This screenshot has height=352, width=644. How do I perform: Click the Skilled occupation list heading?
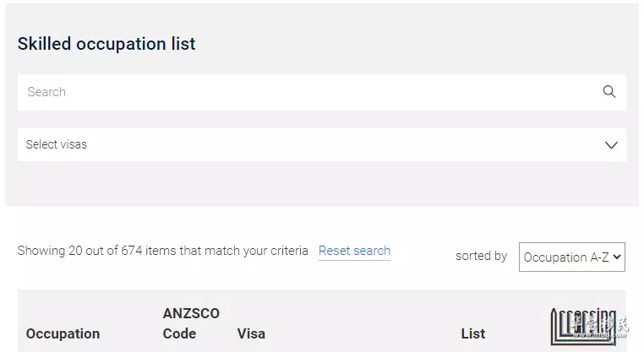(x=106, y=44)
